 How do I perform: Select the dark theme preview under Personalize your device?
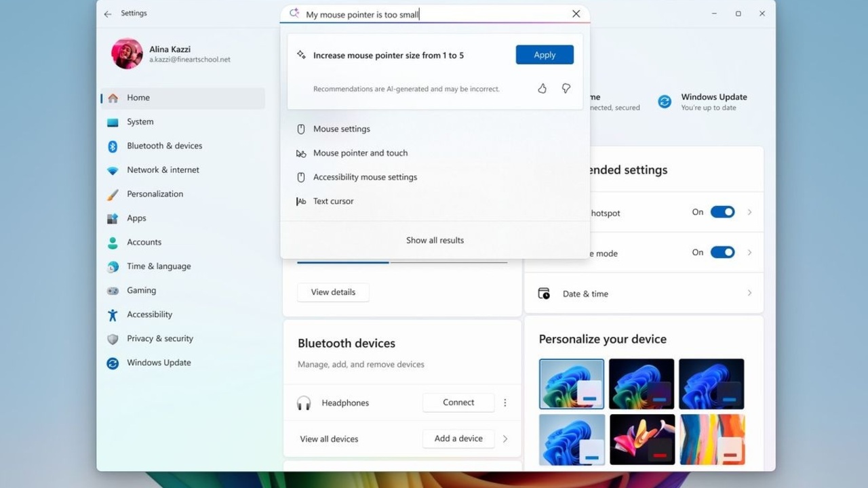click(x=641, y=384)
